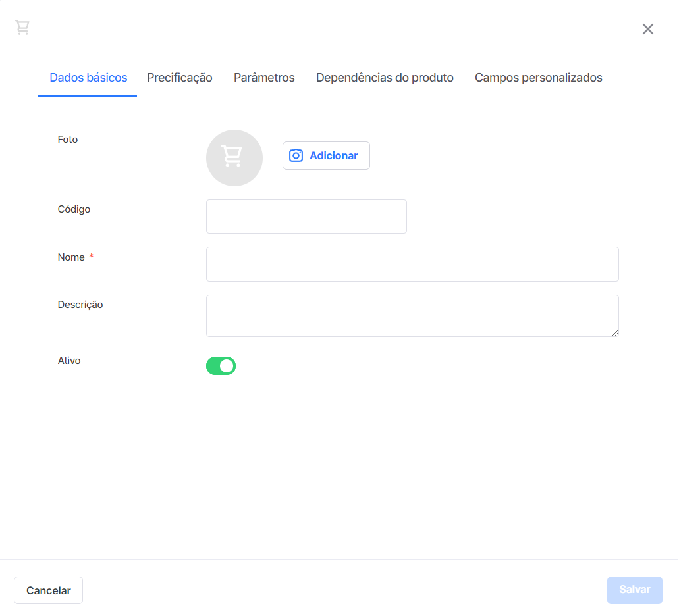Screen dimensions: 679x616
Task: Click the Descrição textarea resize handle
Action: 615,332
